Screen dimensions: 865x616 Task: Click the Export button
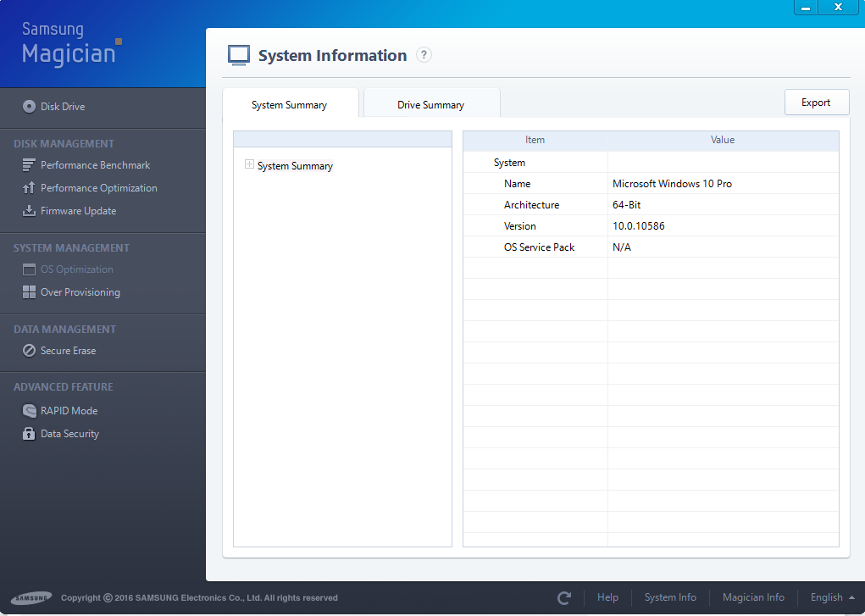pos(817,103)
